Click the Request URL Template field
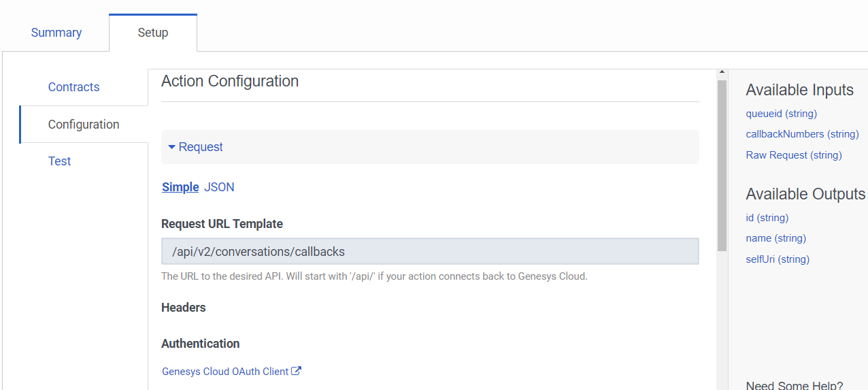 430,252
